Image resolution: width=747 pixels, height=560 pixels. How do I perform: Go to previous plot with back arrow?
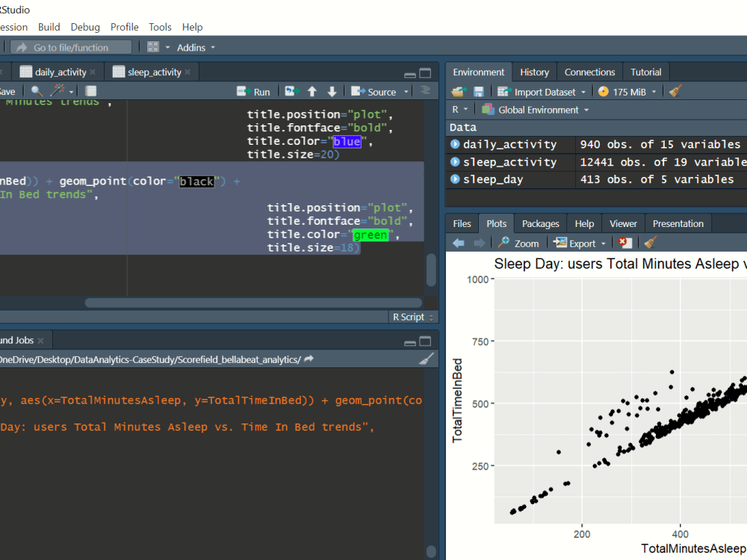(459, 243)
